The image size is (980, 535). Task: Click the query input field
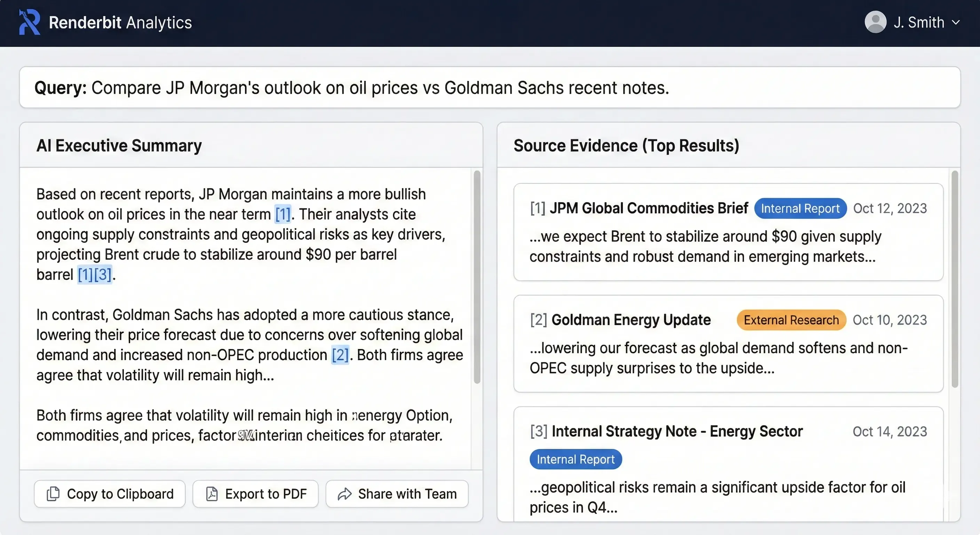(490, 87)
